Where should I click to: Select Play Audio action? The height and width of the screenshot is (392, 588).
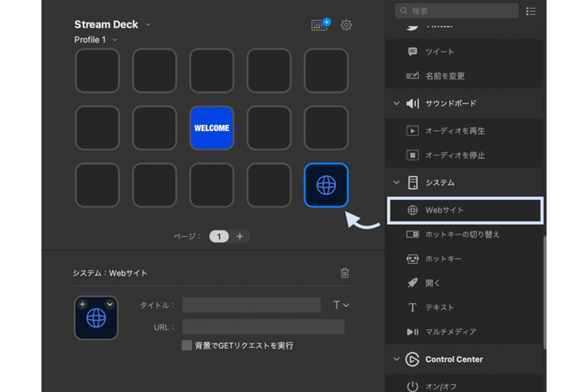455,131
